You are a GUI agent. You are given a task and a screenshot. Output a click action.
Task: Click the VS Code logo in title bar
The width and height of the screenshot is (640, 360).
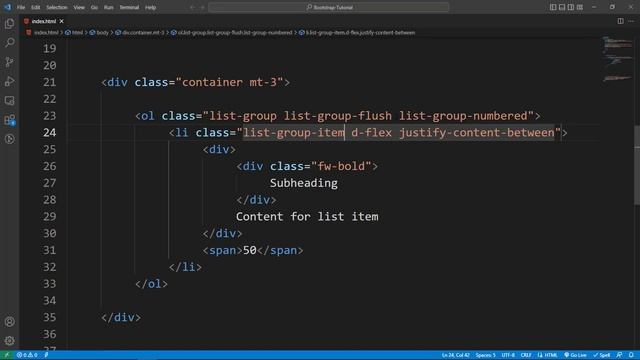[x=7, y=7]
